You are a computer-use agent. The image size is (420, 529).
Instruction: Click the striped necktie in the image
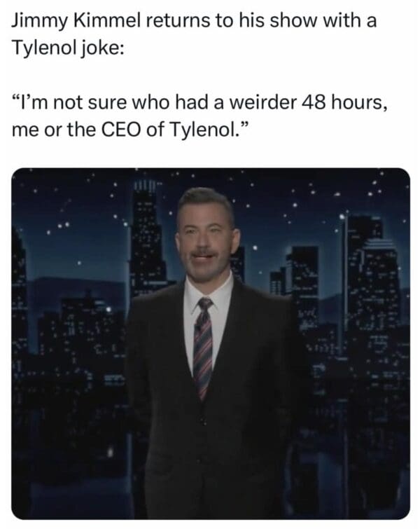coord(202,348)
